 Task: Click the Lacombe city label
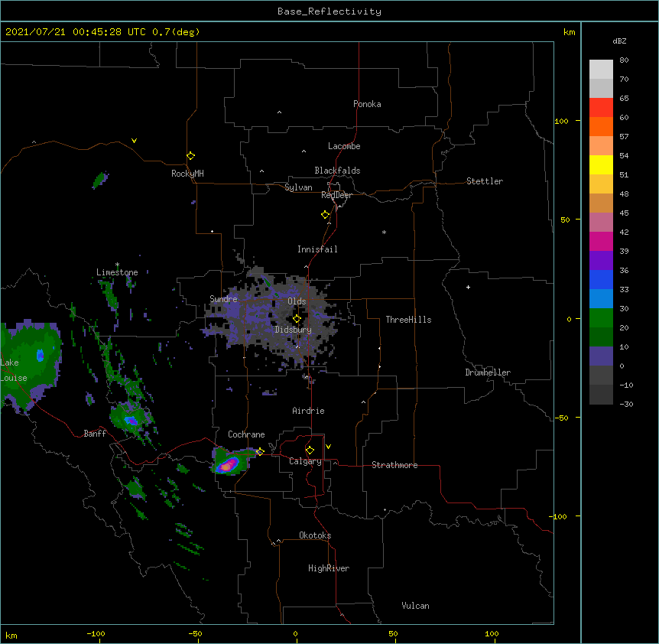[344, 146]
